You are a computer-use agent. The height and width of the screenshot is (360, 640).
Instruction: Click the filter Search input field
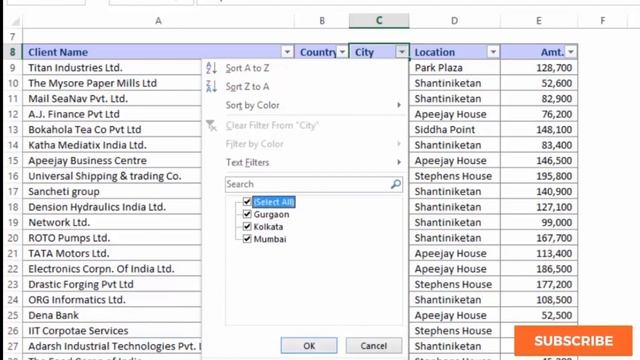tap(313, 184)
